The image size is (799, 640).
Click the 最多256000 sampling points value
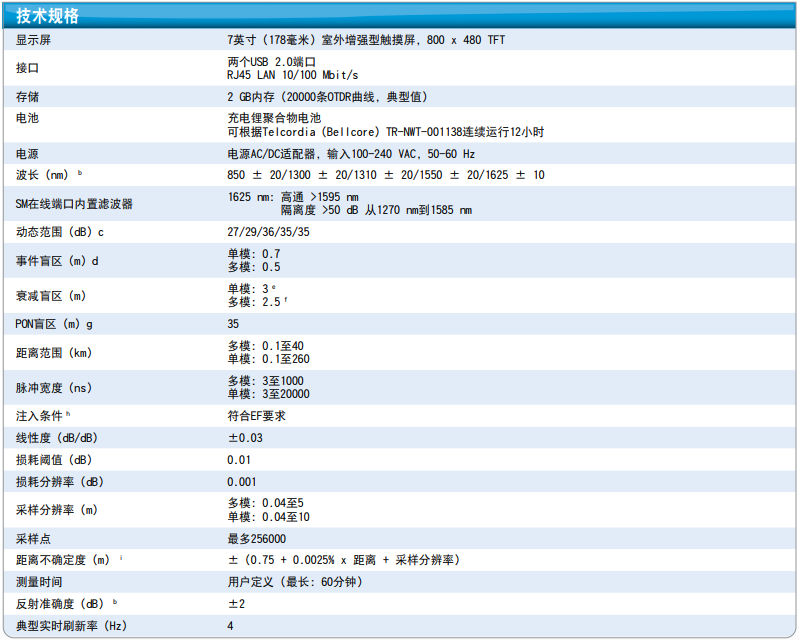coord(257,538)
